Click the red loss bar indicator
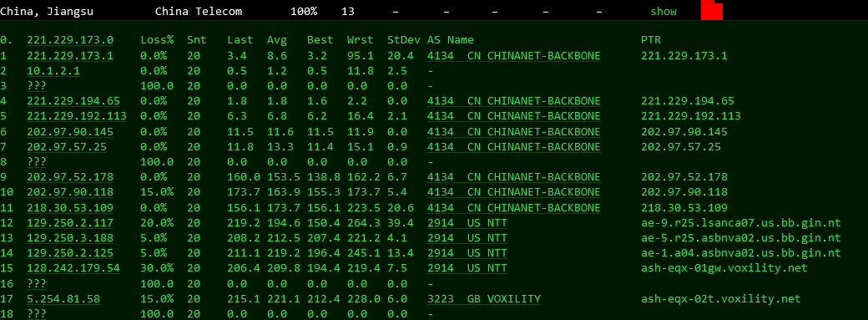868x320 pixels. coord(712,10)
